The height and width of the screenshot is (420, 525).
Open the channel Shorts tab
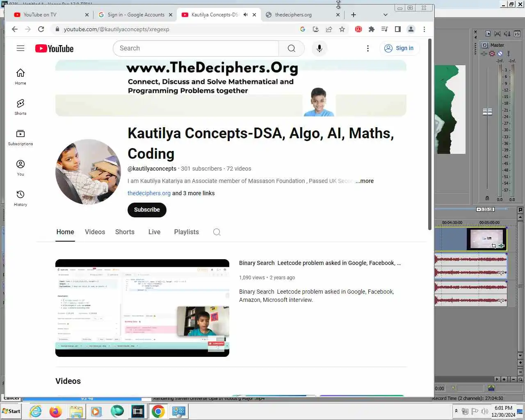[125, 232]
